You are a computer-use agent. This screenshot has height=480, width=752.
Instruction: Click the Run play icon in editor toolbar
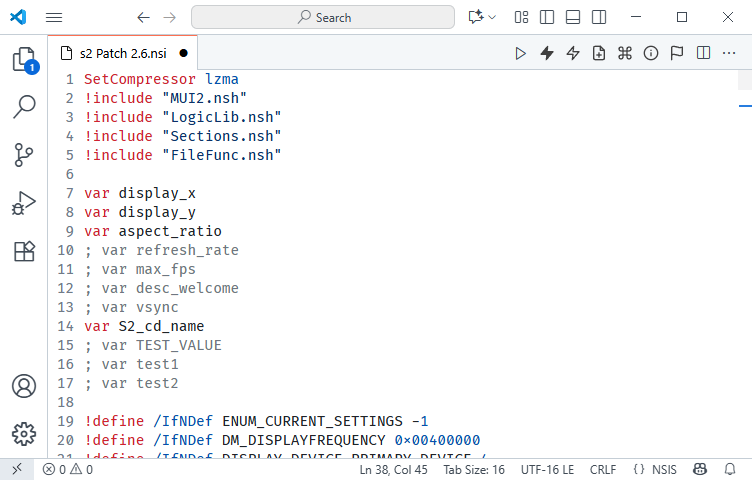coord(521,53)
